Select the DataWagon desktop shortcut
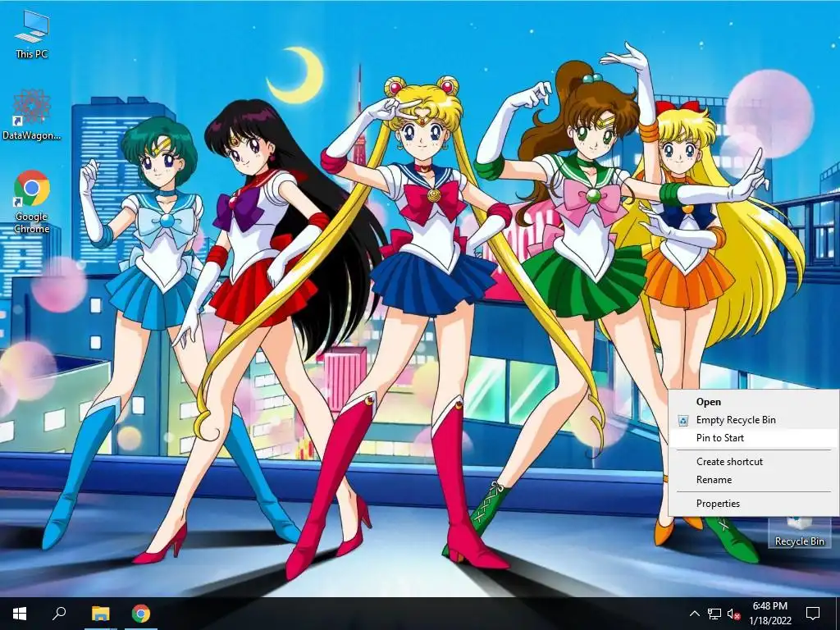The width and height of the screenshot is (840, 630). coord(32,114)
